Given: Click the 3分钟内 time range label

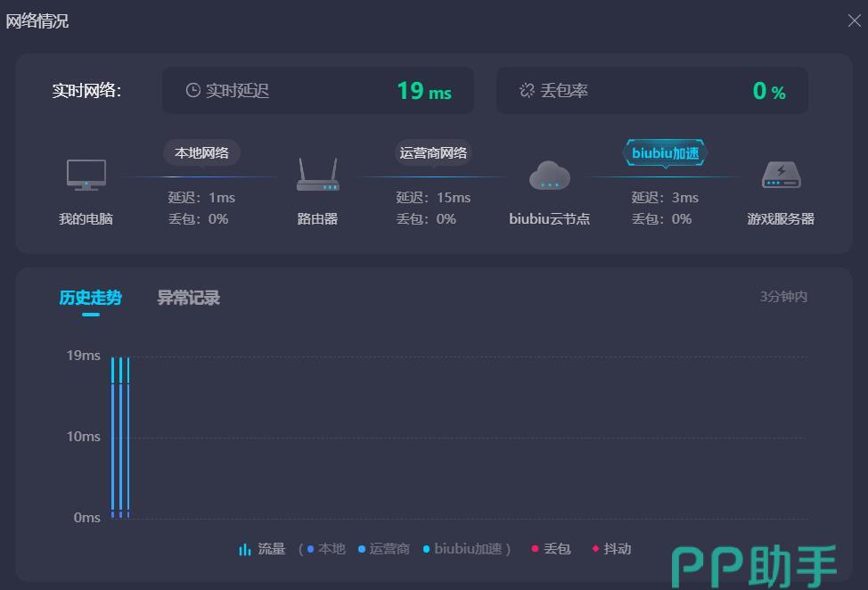Looking at the screenshot, I should pos(783,297).
